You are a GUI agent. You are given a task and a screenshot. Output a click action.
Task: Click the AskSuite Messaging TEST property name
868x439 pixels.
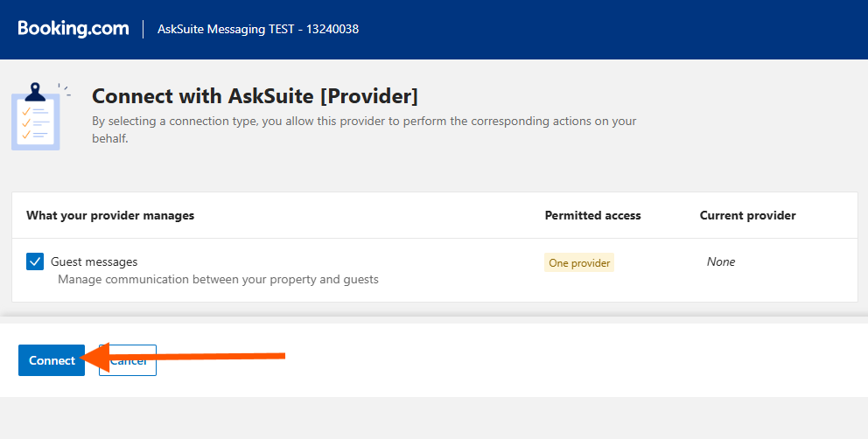[x=224, y=29]
